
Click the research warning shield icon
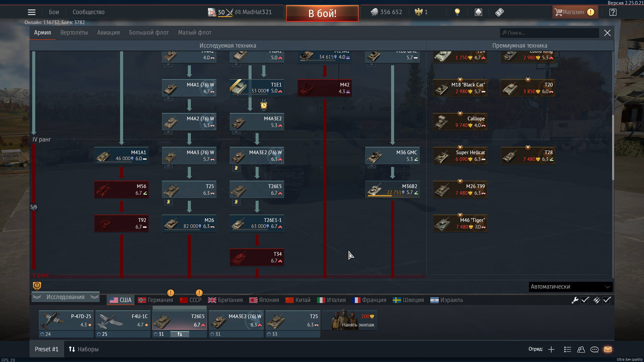(37, 286)
